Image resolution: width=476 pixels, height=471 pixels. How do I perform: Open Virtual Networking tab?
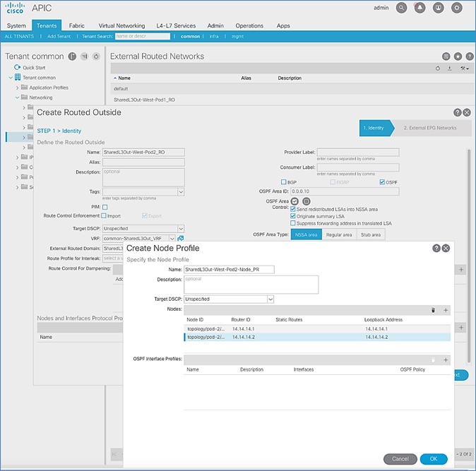tap(121, 26)
